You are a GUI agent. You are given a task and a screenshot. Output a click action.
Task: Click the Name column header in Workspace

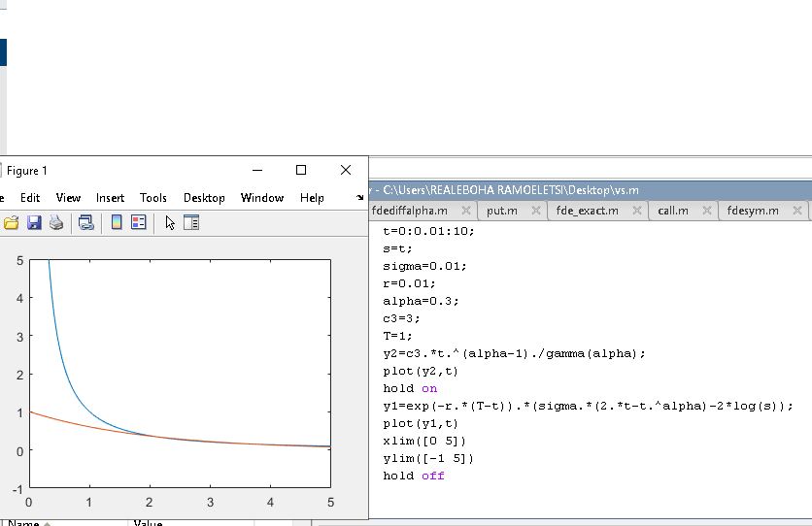(x=64, y=523)
